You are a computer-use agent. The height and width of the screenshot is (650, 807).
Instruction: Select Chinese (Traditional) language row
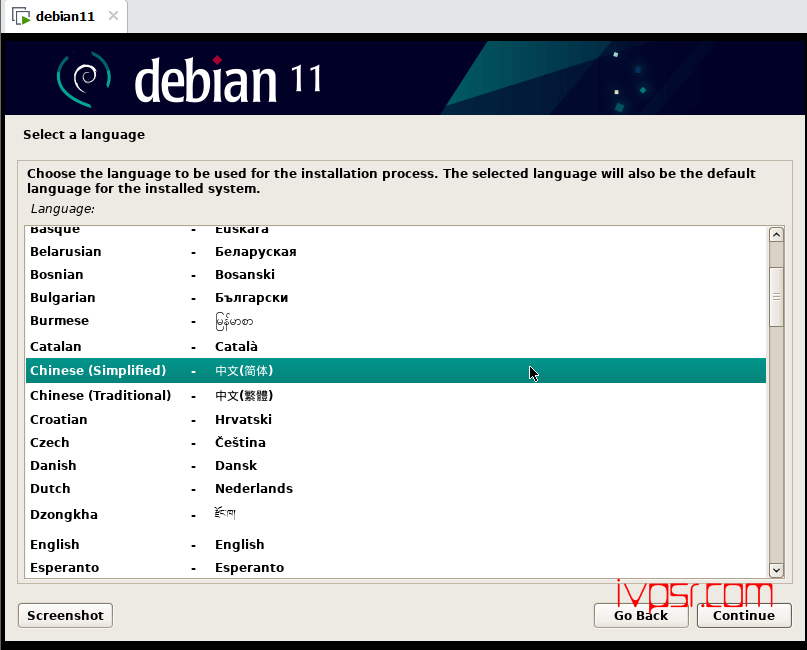pyautogui.click(x=396, y=395)
